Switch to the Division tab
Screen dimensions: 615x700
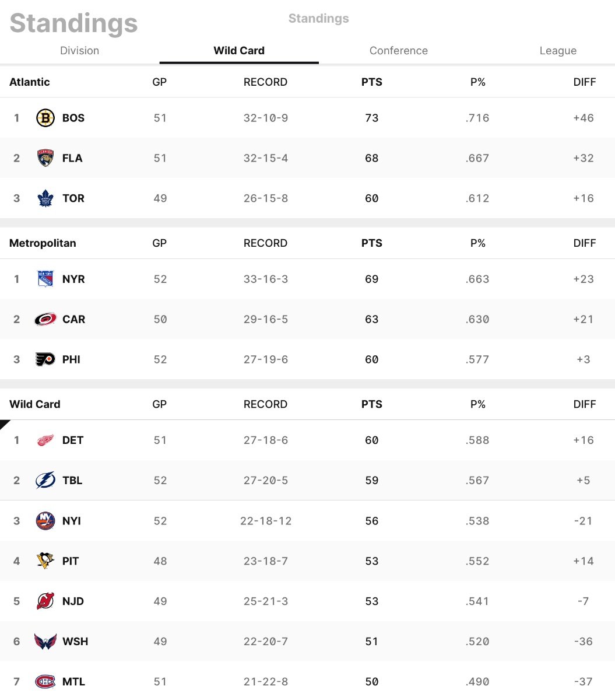pos(80,51)
